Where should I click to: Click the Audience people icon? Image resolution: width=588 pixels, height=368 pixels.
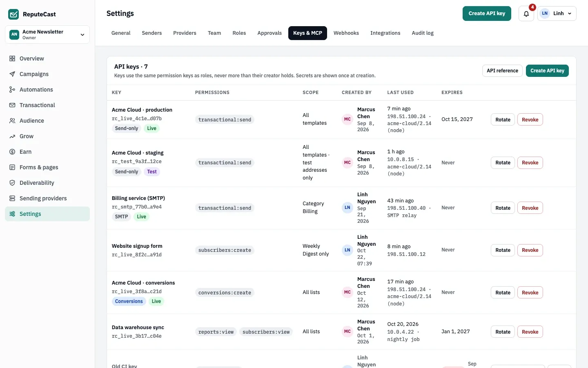[x=12, y=121]
